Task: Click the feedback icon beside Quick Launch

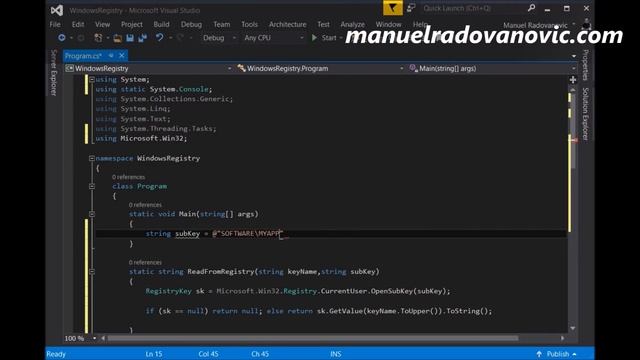Action: pos(411,8)
